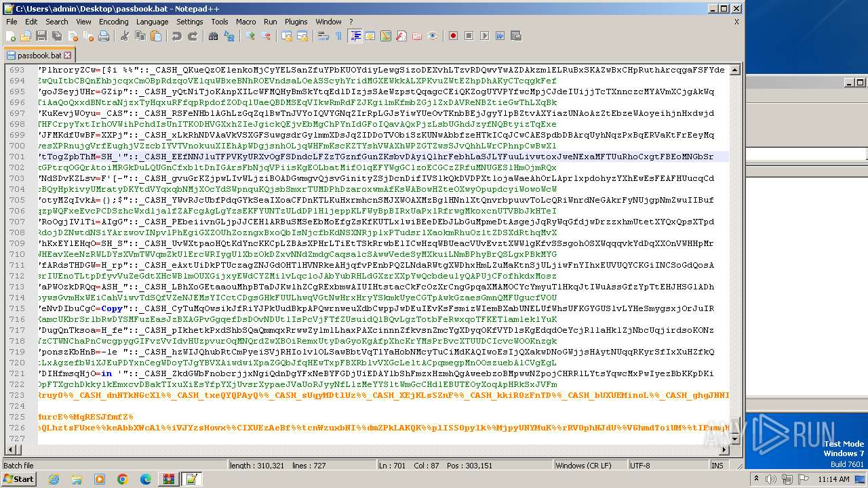
Task: Toggle Show all characters pilcrow icon
Action: tap(338, 36)
